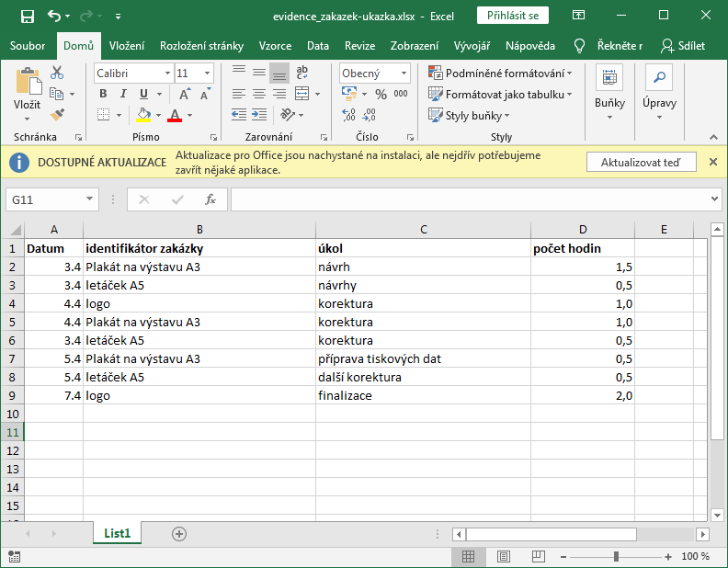Toggle Underline formatting
This screenshot has width=728, height=568.
(x=143, y=94)
